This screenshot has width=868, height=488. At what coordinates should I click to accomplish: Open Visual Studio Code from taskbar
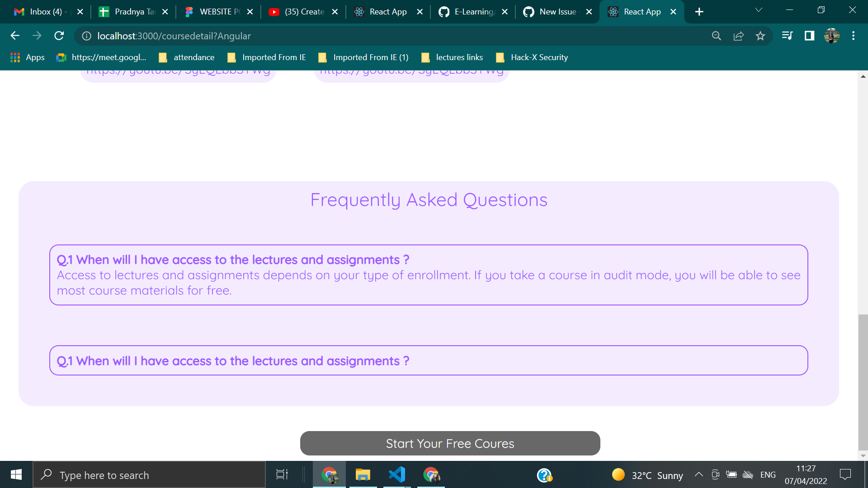coord(396,475)
